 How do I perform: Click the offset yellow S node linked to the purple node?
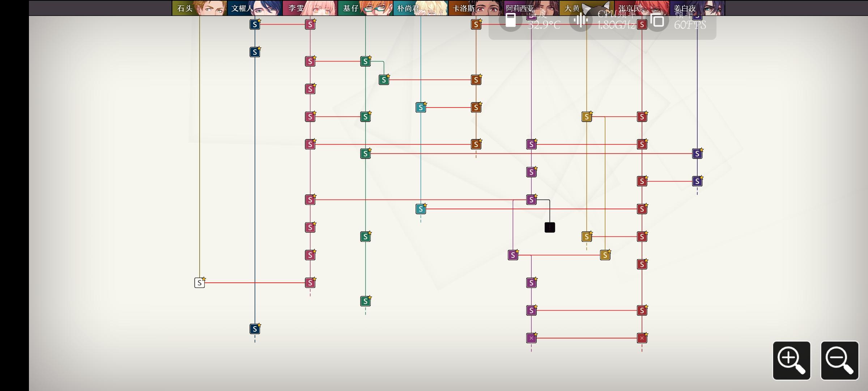[605, 255]
